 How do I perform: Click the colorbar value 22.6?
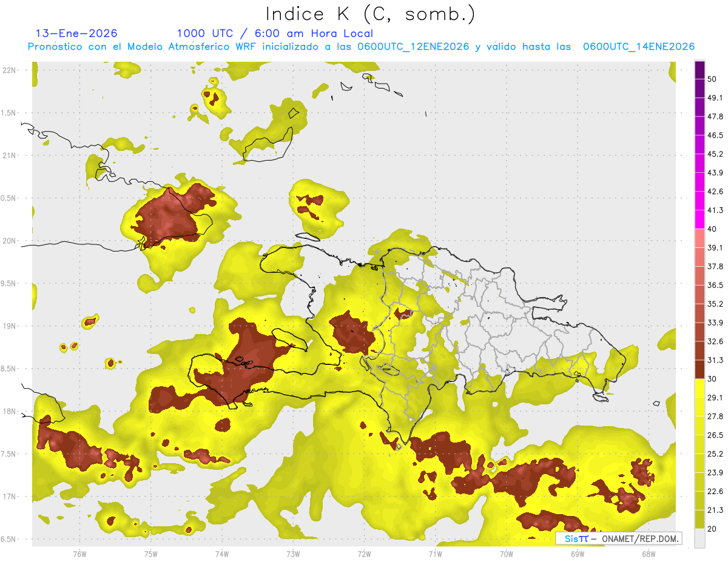click(715, 492)
